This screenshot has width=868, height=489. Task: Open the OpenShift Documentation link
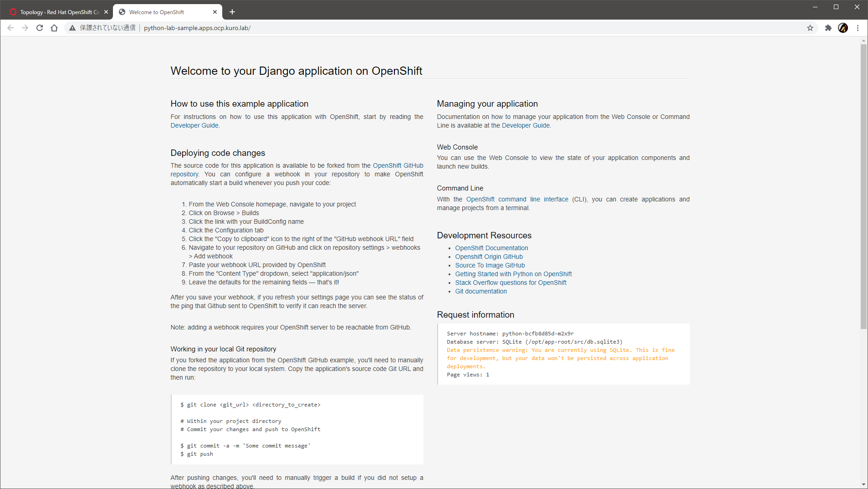point(491,248)
